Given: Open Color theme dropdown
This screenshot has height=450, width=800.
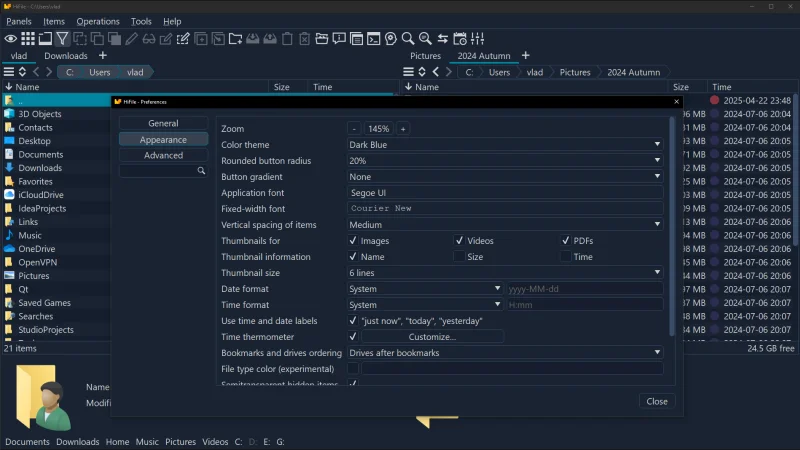Looking at the screenshot, I should [505, 144].
